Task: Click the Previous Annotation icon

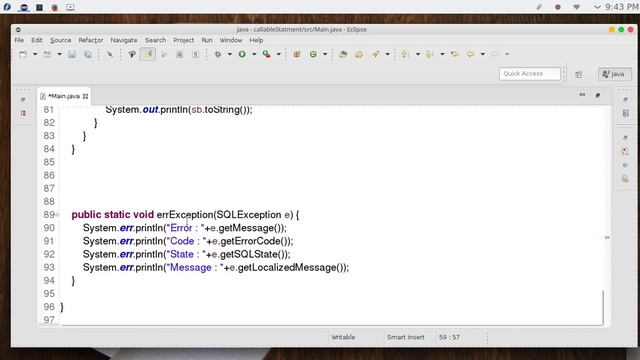Action: (x=430, y=54)
